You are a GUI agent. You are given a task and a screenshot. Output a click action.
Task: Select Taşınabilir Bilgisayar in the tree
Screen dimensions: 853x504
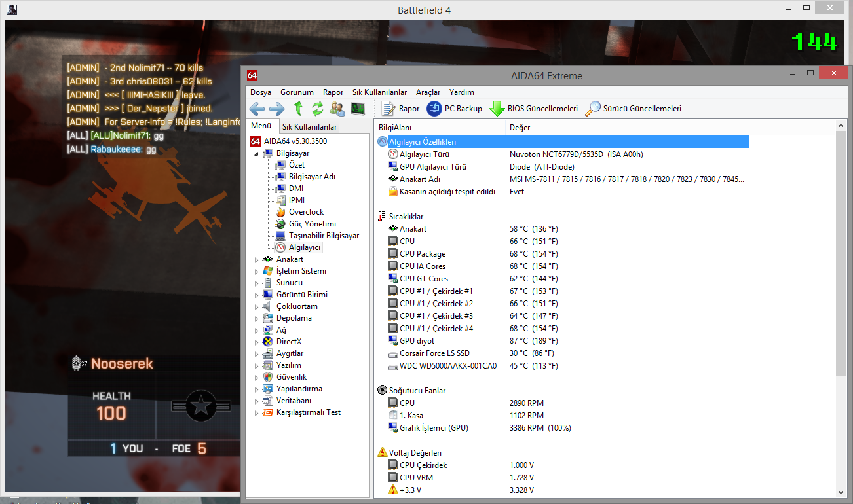click(323, 236)
